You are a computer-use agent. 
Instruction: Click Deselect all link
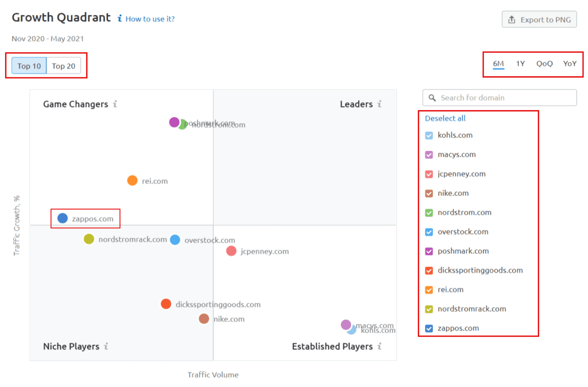(445, 118)
